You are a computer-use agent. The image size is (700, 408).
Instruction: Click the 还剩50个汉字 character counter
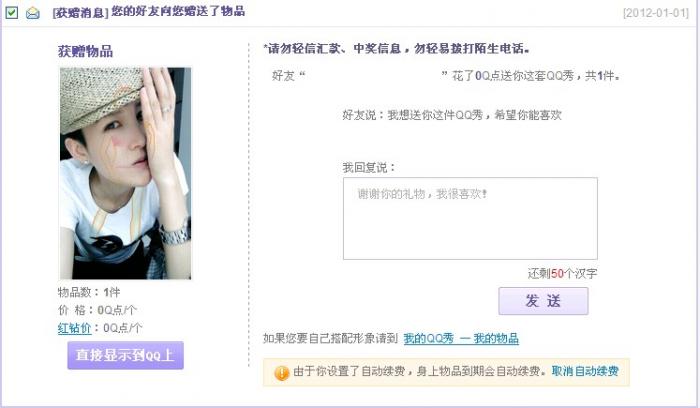(562, 273)
